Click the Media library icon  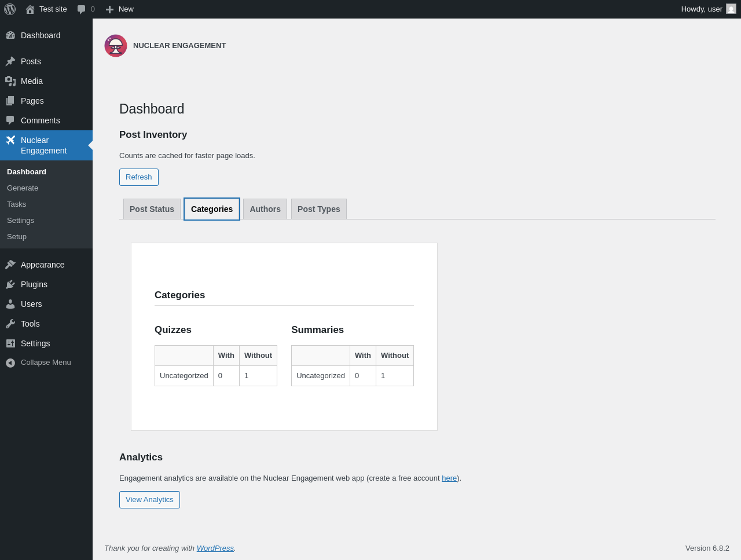coord(10,81)
